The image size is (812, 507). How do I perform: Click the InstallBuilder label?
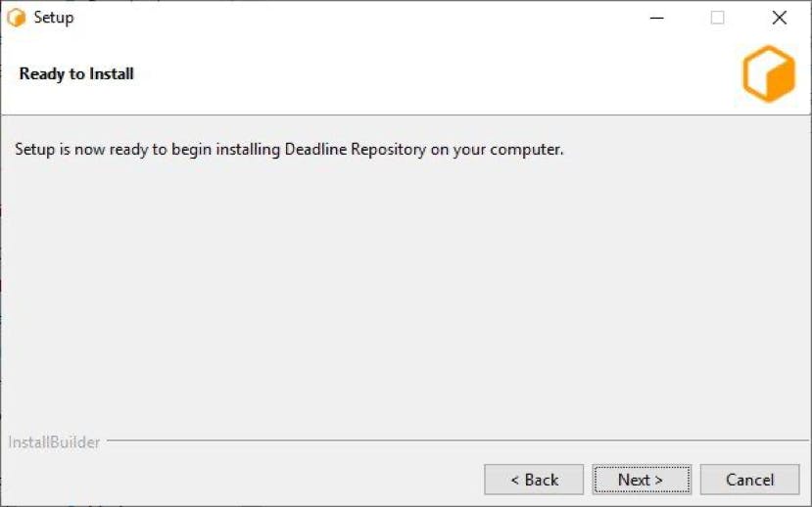tap(54, 442)
